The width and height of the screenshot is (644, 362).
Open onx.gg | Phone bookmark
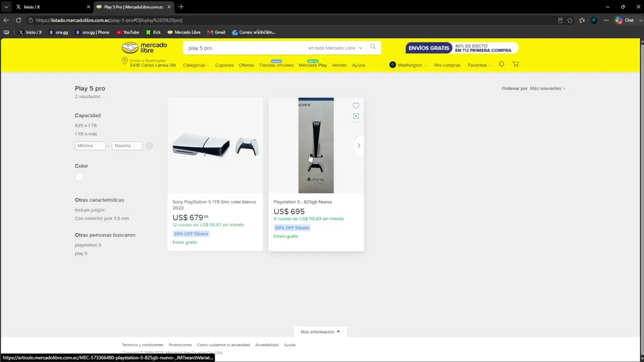coord(92,32)
